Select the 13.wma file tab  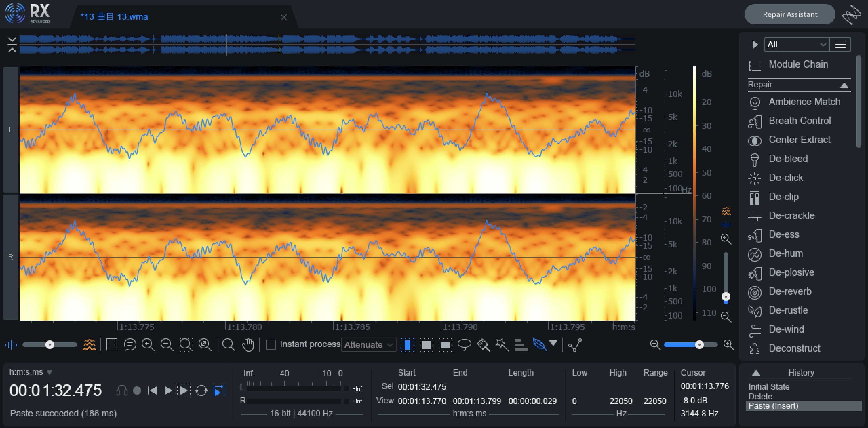[x=114, y=17]
